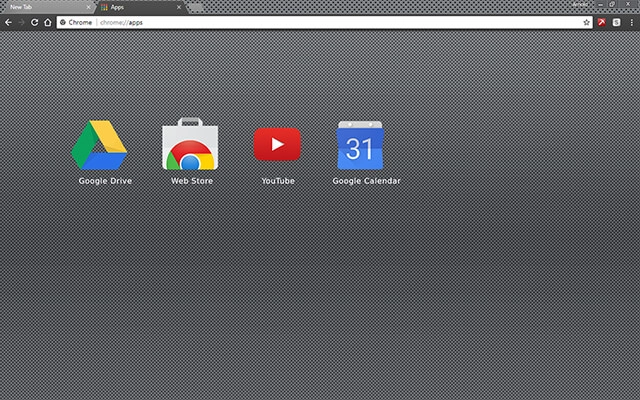640x400 pixels.
Task: Open the Google Calendar app
Action: pos(360,145)
